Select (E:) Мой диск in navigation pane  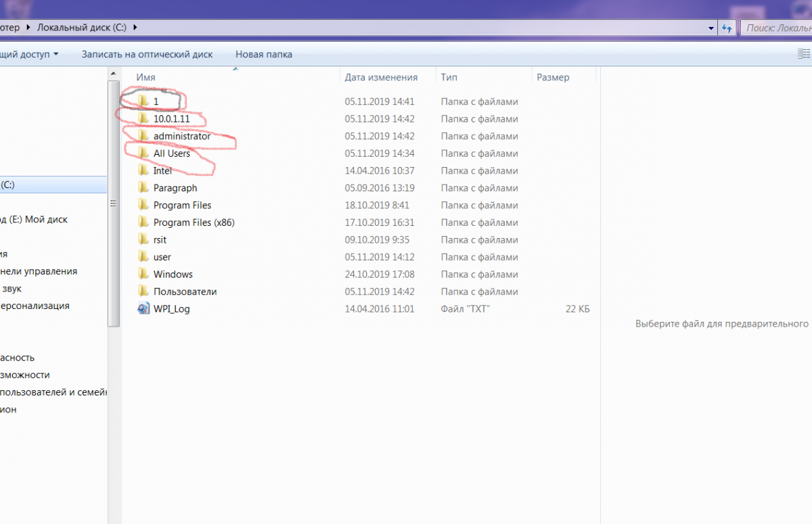34,220
